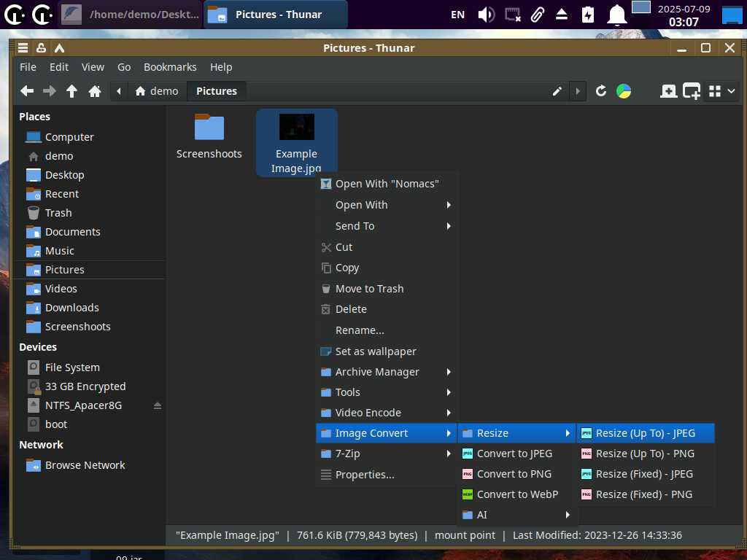
Task: Choose Copy from context menu
Action: 387,268
